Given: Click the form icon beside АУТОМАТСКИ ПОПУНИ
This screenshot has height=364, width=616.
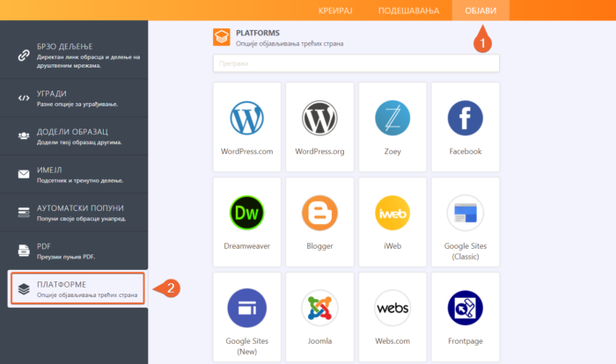Looking at the screenshot, I should (x=24, y=212).
